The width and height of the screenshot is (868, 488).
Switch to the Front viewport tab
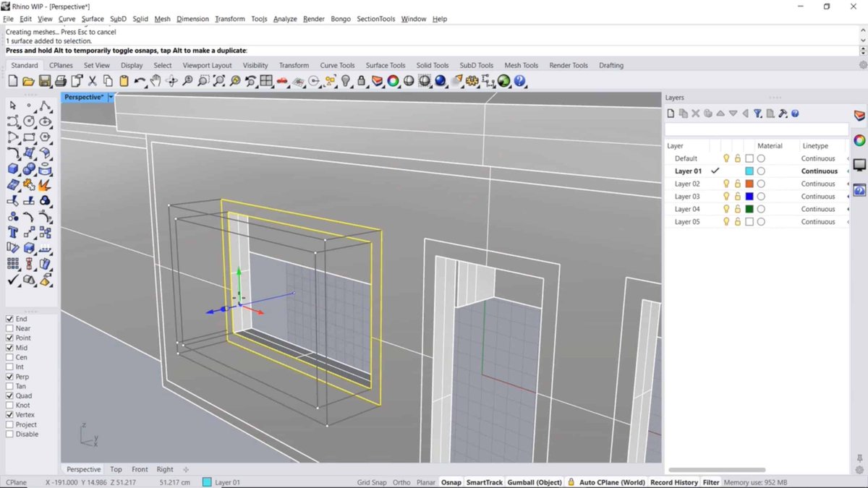pos(140,469)
